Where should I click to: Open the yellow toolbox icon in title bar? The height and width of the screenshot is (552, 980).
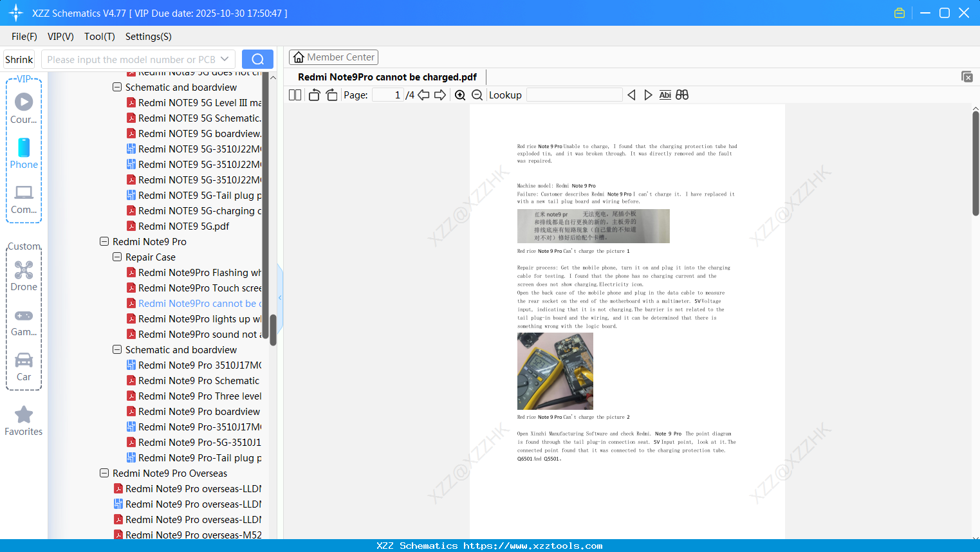[900, 13]
